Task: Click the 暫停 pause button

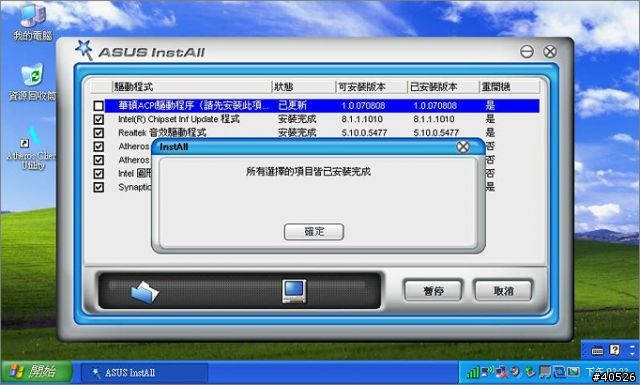Action: (433, 291)
